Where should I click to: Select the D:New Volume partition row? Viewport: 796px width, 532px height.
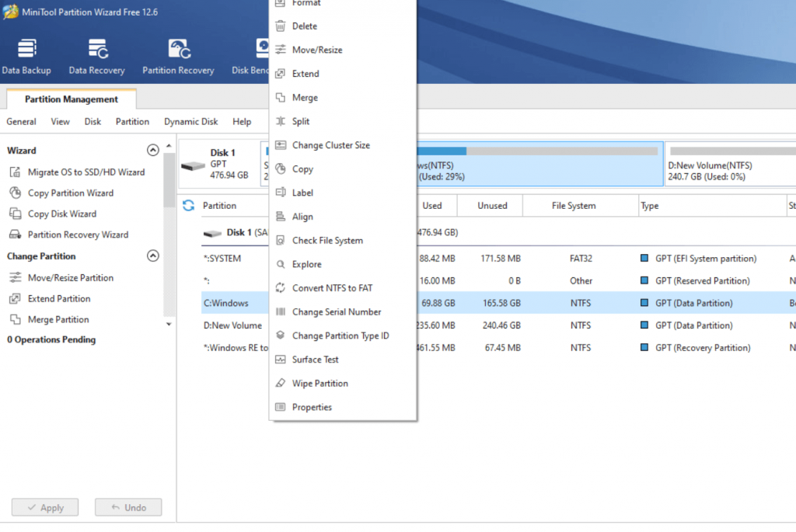point(498,325)
